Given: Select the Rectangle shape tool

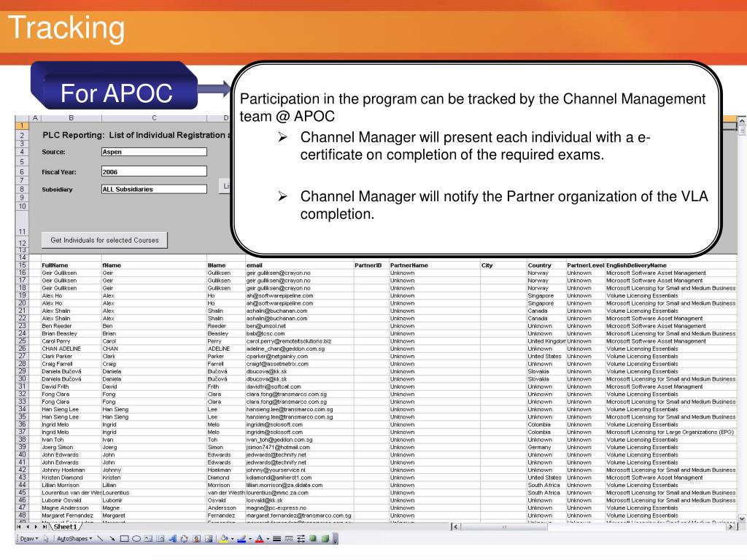Looking at the screenshot, I should (124, 539).
